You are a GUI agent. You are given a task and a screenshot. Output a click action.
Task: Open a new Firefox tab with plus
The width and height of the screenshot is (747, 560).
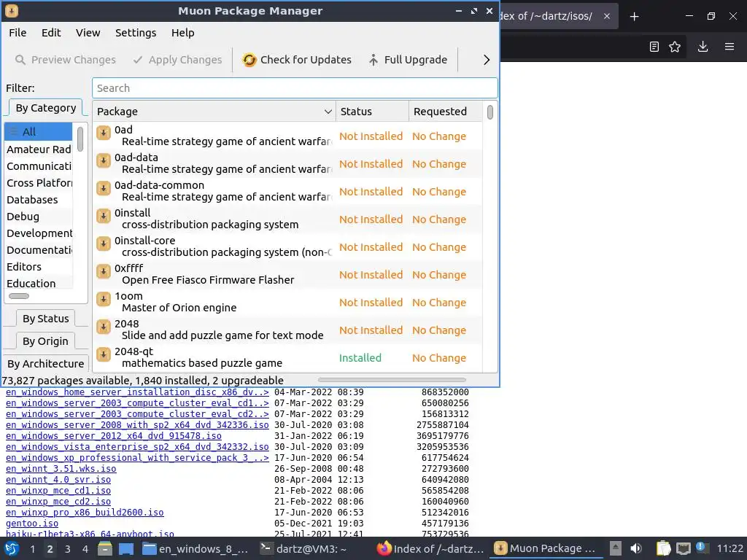pyautogui.click(x=634, y=17)
